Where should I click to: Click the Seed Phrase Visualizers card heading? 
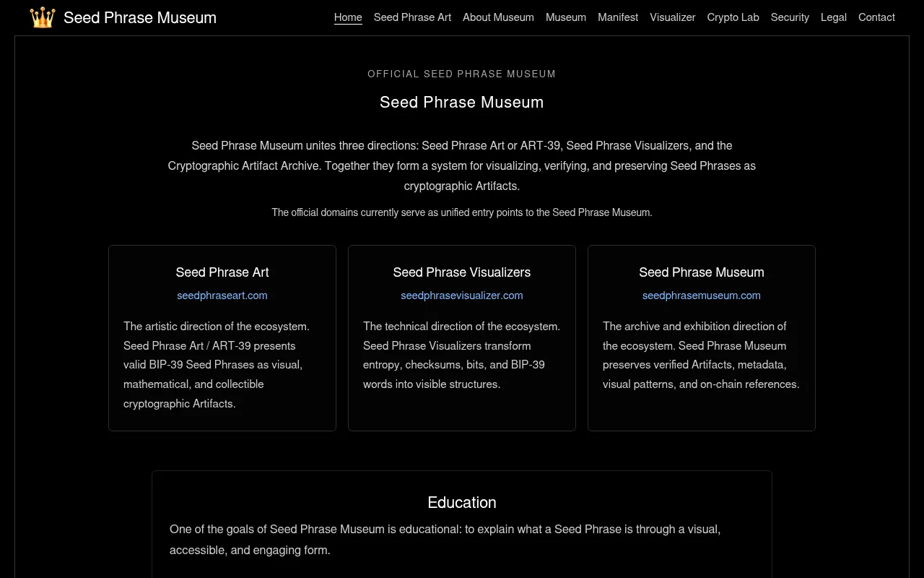click(x=462, y=272)
